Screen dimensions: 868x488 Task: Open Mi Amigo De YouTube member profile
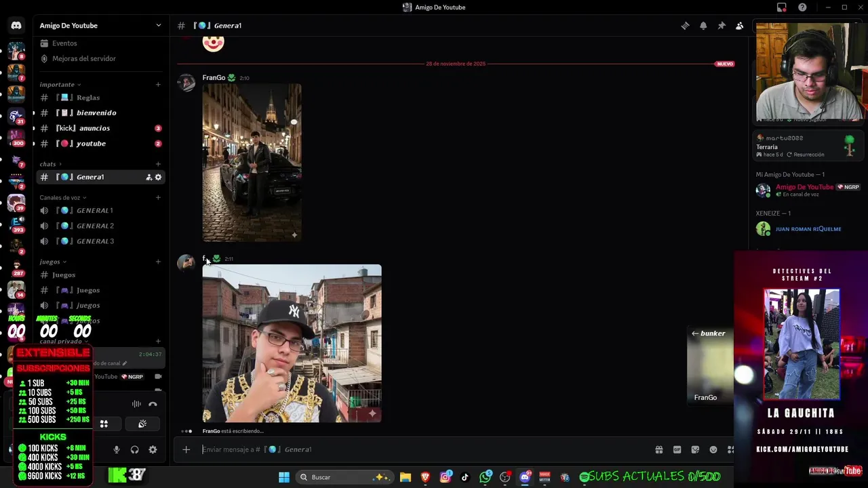coord(808,190)
